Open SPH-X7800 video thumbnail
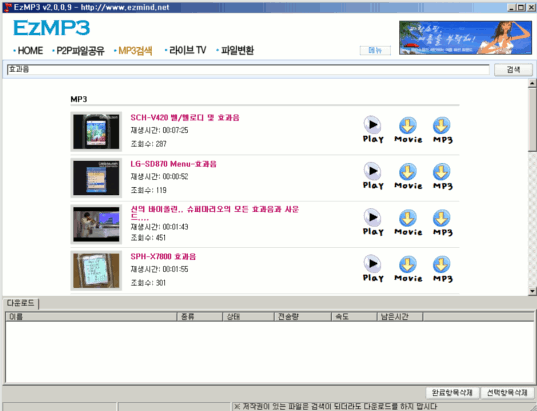Viewport: 537px width, 411px height. 96,271
